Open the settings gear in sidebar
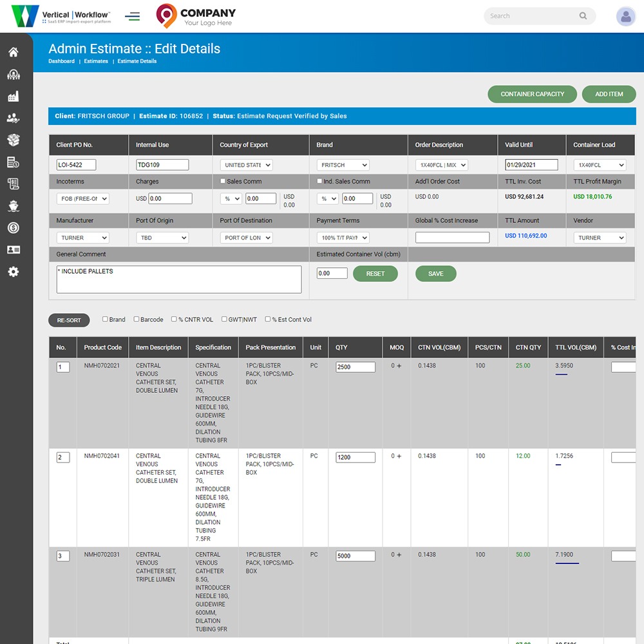Screen dimensions: 644x644 pyautogui.click(x=14, y=271)
